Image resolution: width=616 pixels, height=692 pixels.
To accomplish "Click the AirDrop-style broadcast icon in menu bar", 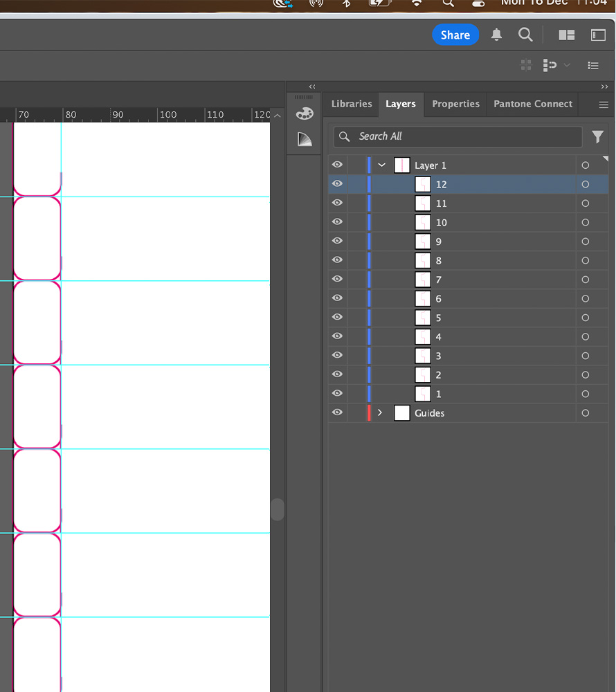I will tap(316, 3).
